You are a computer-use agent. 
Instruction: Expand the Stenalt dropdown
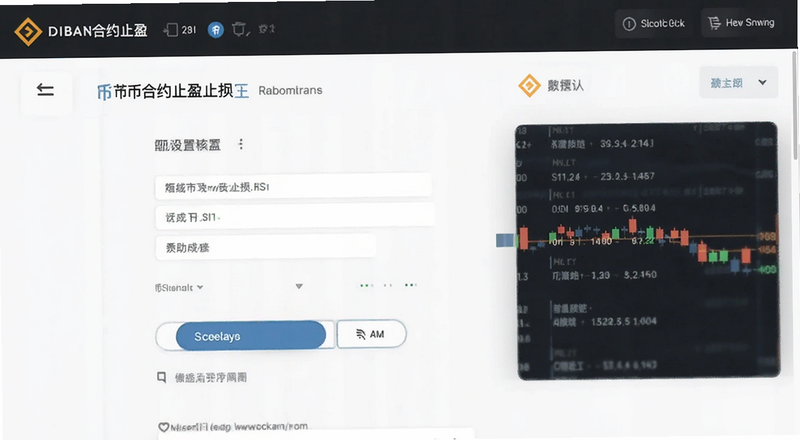[x=179, y=287]
